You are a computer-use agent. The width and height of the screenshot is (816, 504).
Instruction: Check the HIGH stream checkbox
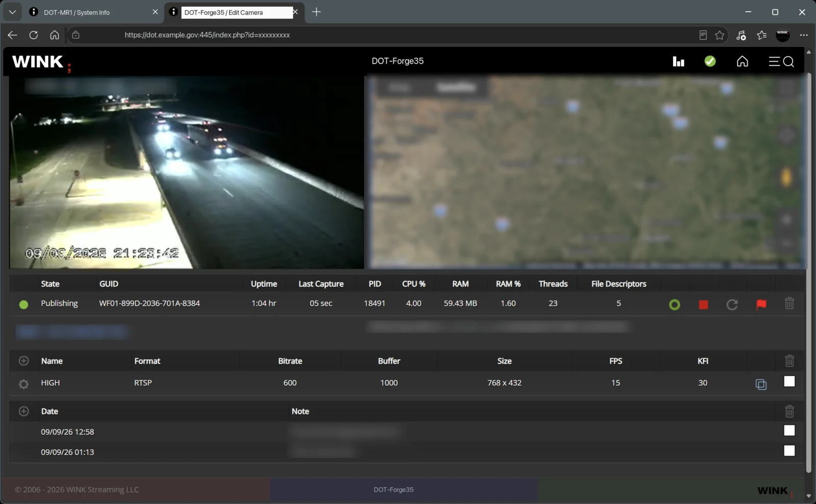[789, 382]
